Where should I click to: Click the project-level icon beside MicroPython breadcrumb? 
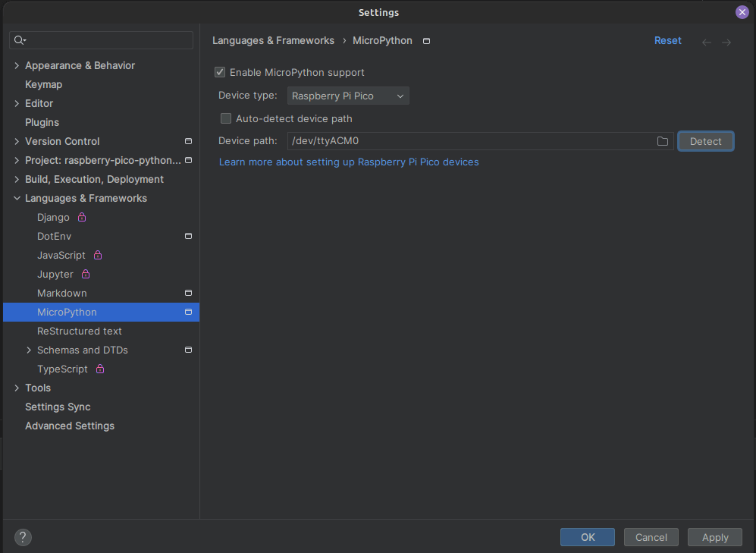pyautogui.click(x=426, y=41)
